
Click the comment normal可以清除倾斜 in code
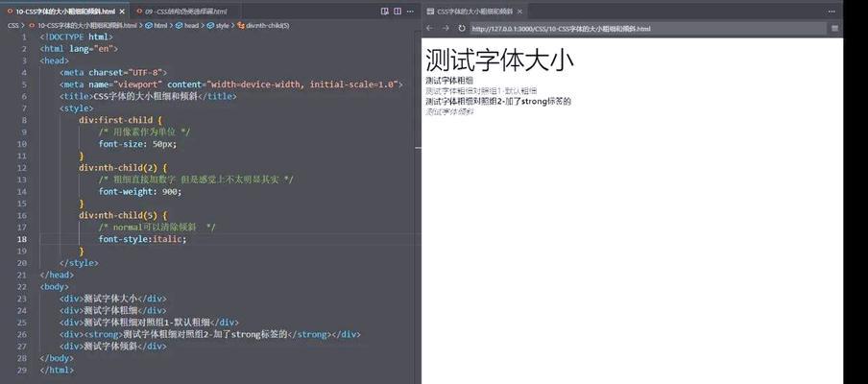157,227
